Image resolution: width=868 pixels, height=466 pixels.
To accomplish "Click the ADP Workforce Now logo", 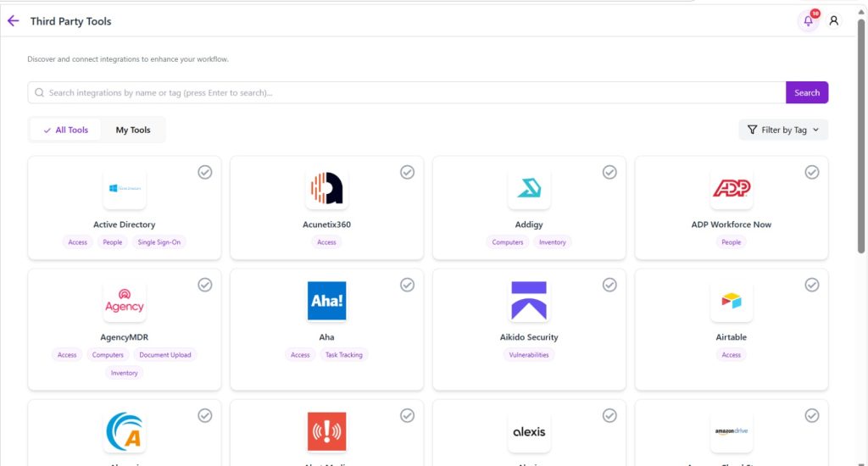I will (x=732, y=188).
